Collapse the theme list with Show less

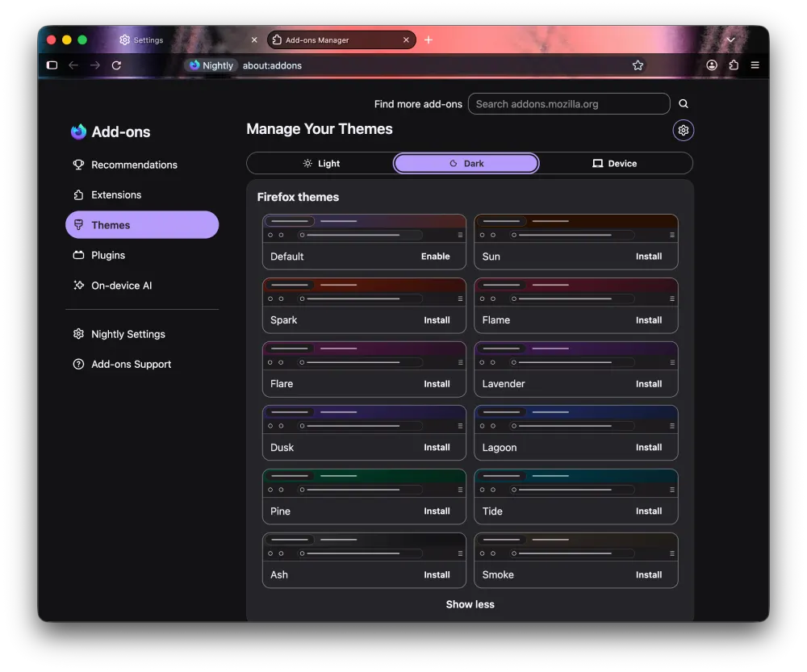(470, 604)
